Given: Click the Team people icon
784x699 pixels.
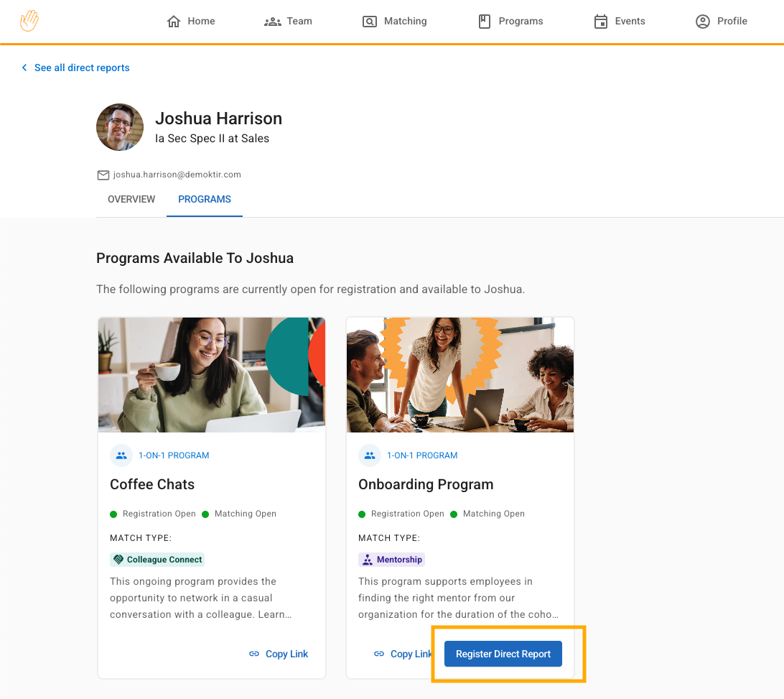Looking at the screenshot, I should point(272,22).
